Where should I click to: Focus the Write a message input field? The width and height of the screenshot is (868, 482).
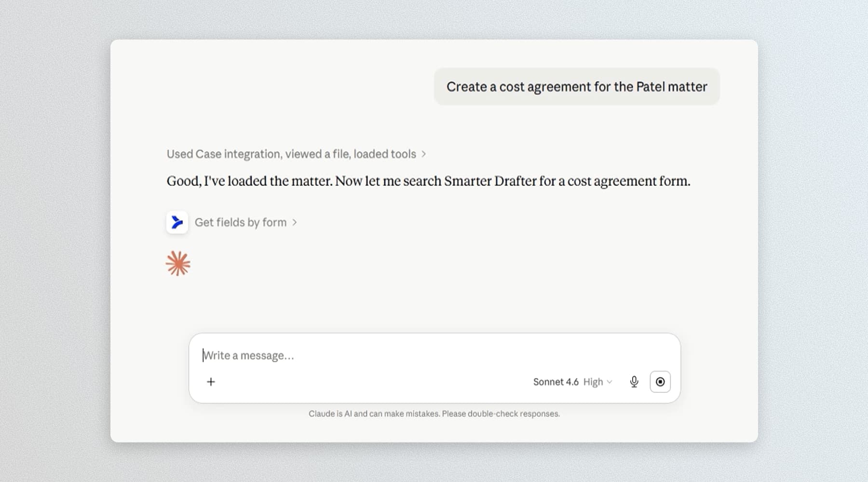(x=434, y=355)
